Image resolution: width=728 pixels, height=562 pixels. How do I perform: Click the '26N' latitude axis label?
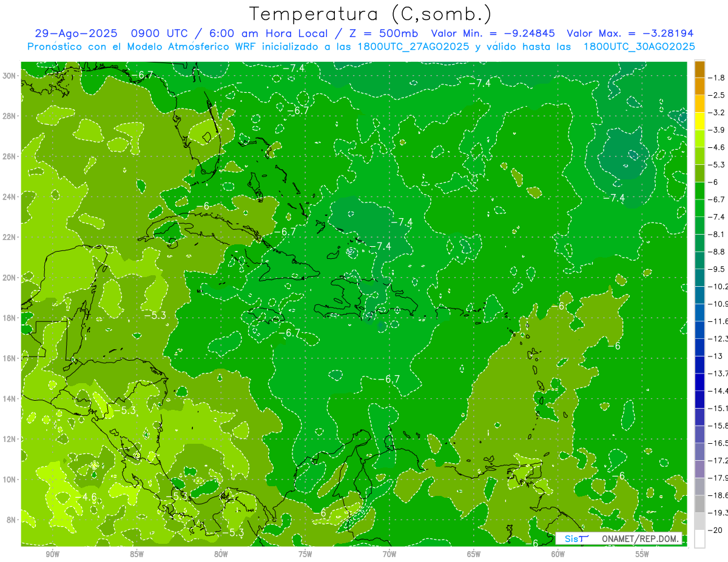(x=9, y=156)
